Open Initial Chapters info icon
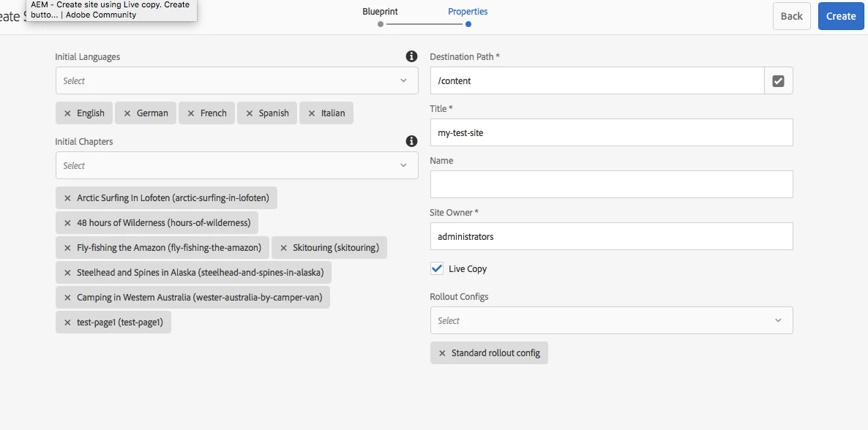Viewport: 868px width, 430px height. point(411,141)
